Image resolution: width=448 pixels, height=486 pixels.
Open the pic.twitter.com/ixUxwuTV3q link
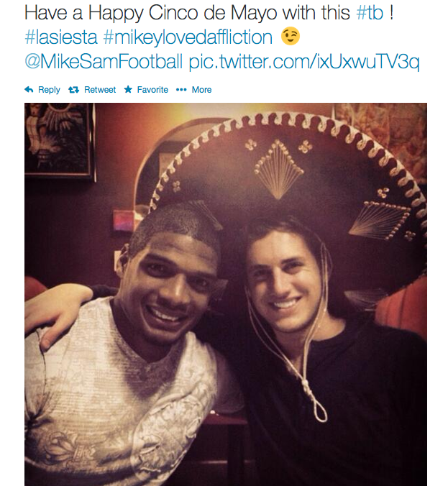pyautogui.click(x=304, y=62)
